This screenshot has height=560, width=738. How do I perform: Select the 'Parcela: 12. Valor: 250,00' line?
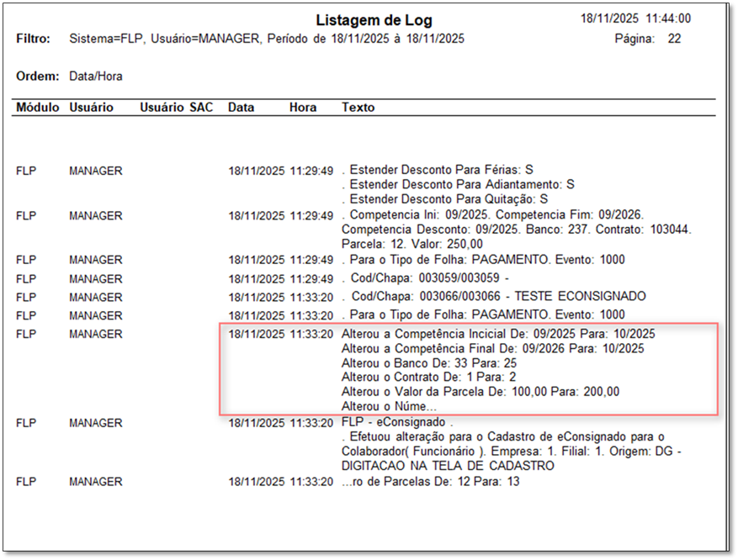tap(412, 244)
